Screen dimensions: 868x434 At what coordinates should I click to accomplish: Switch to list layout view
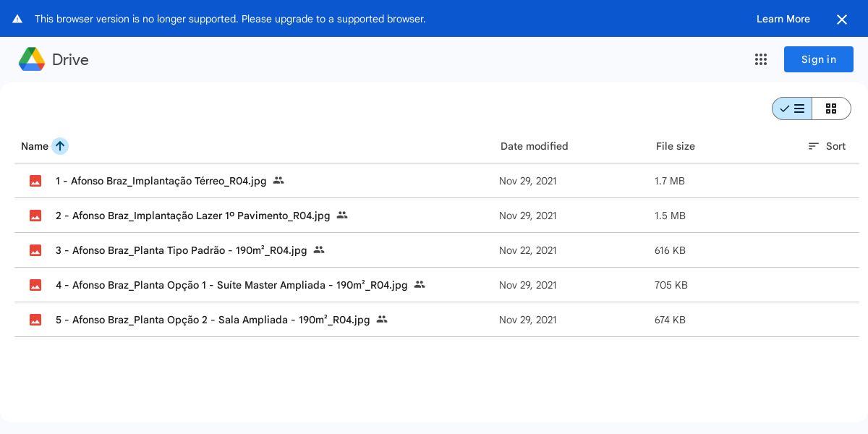coord(792,109)
